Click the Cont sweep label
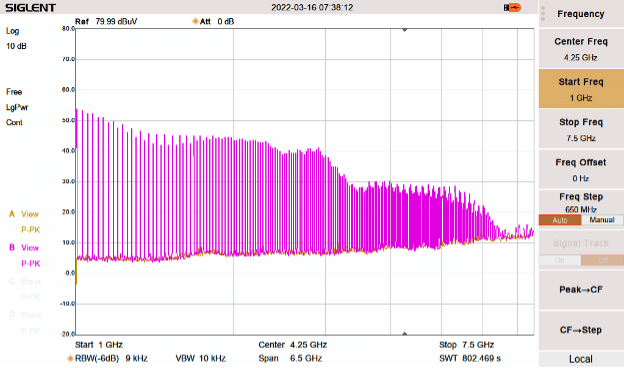The height and width of the screenshot is (368, 624). click(x=14, y=123)
